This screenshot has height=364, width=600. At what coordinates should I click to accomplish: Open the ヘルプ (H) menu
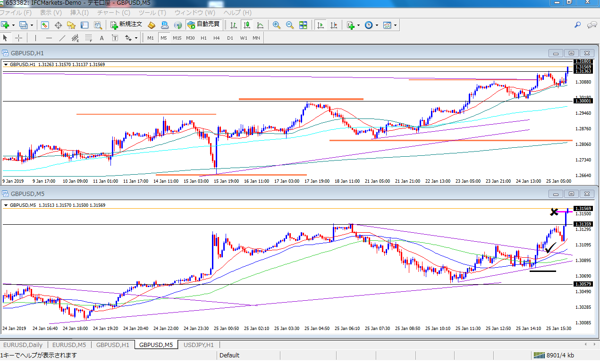pyautogui.click(x=237, y=13)
